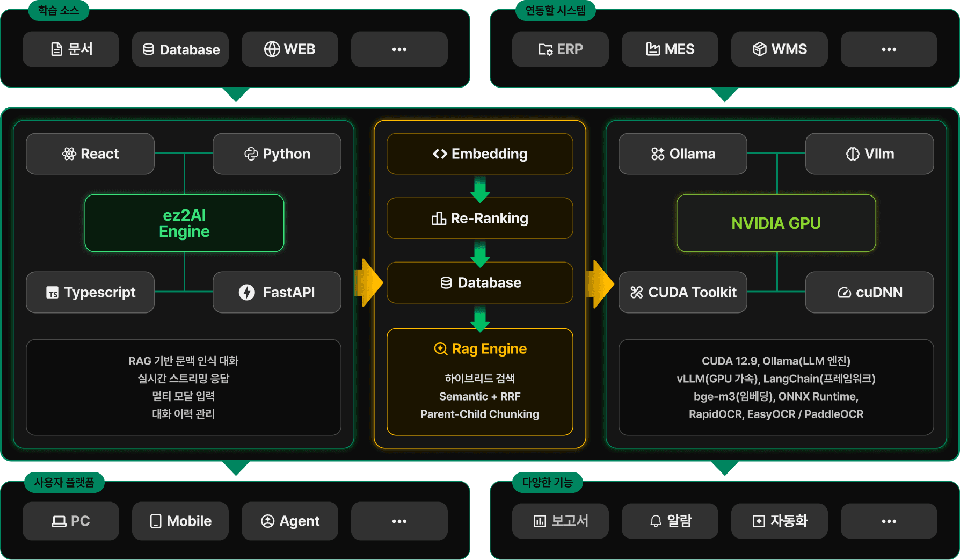Choose the Mobile platform button
This screenshot has width=960, height=560.
point(180,521)
